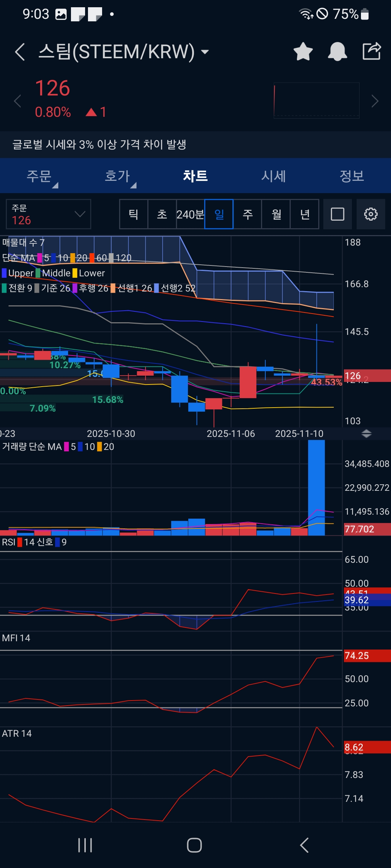
Task: Switch to the 주문 tab
Action: tap(39, 176)
